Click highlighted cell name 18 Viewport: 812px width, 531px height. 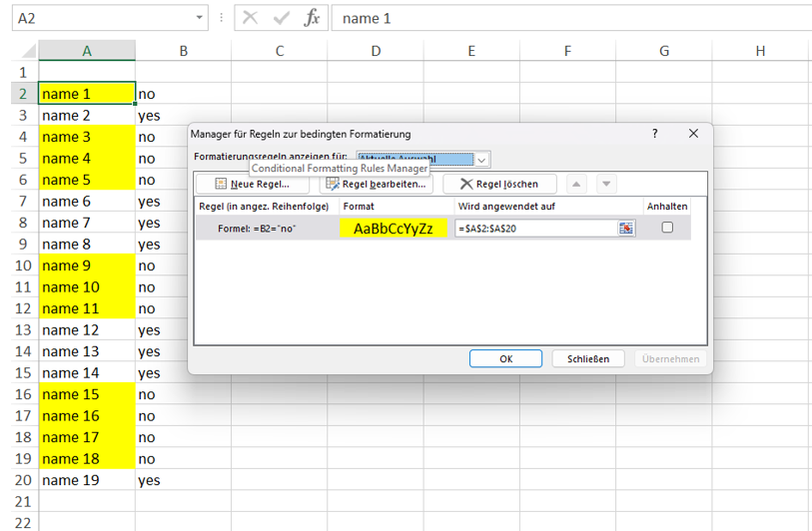click(87, 459)
